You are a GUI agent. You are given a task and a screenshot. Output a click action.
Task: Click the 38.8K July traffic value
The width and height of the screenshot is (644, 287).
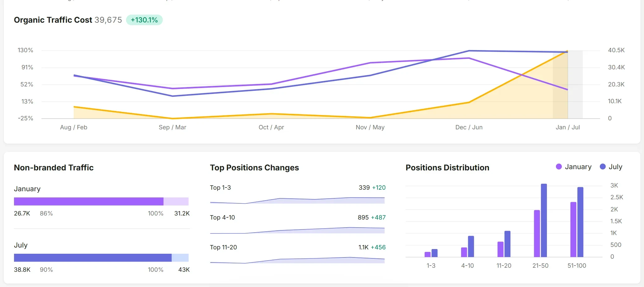point(22,270)
